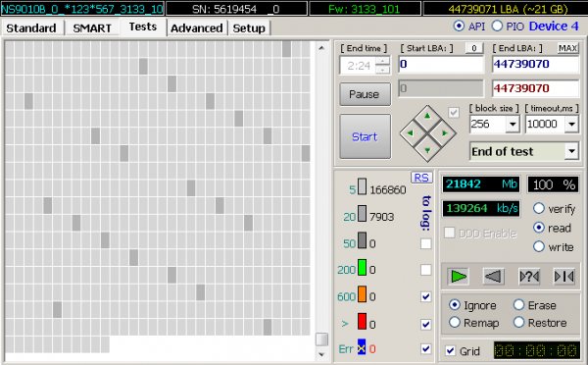Select API access mode
This screenshot has height=365, width=588.
pyautogui.click(x=459, y=26)
